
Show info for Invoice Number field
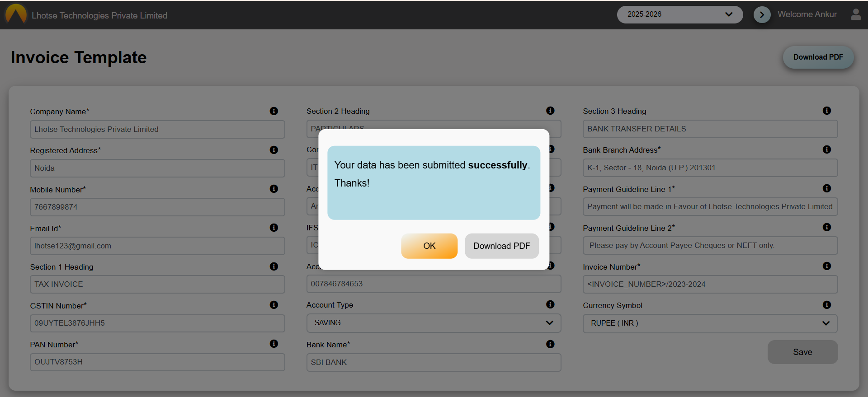point(827,266)
